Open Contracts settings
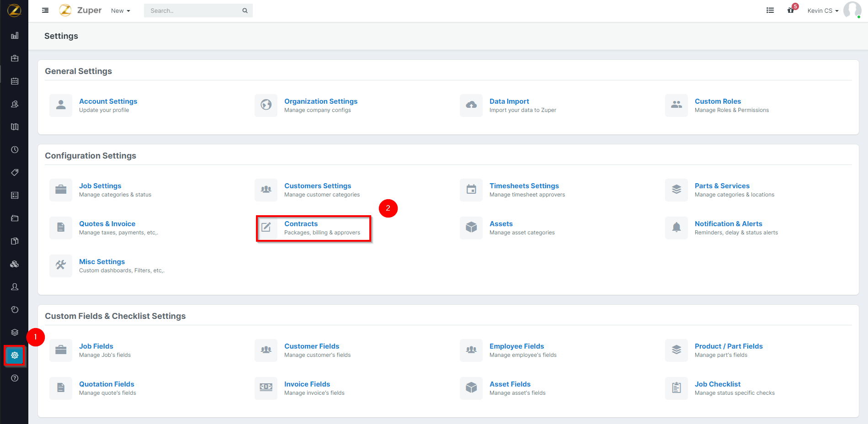 point(301,224)
